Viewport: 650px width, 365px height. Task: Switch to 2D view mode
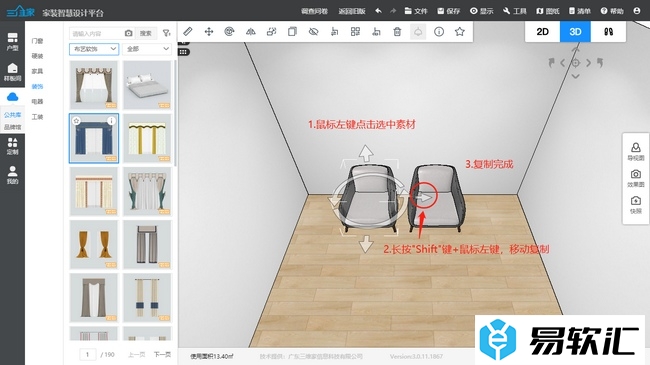542,32
